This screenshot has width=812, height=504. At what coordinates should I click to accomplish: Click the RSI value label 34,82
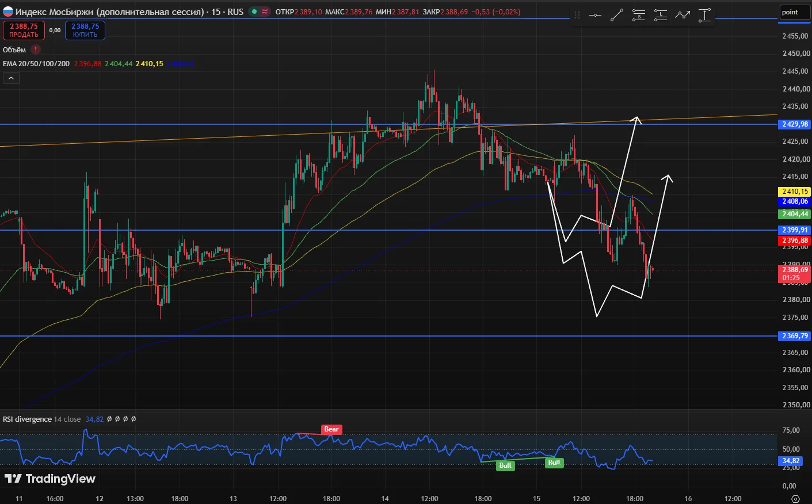(x=791, y=461)
